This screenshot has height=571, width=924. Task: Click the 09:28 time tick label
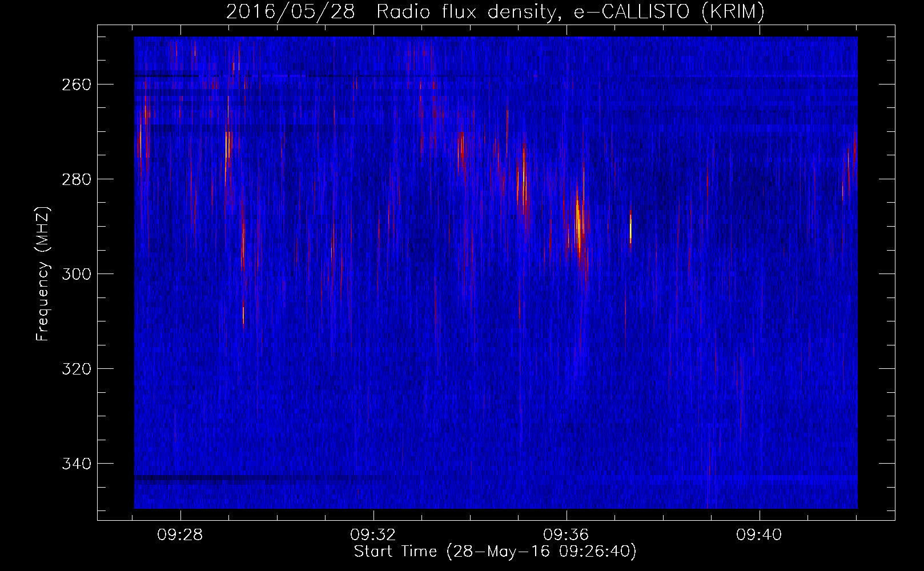(180, 535)
